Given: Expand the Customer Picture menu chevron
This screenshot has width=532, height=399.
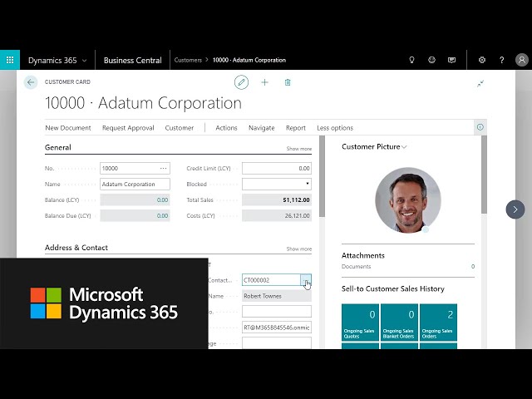Looking at the screenshot, I should (x=405, y=147).
